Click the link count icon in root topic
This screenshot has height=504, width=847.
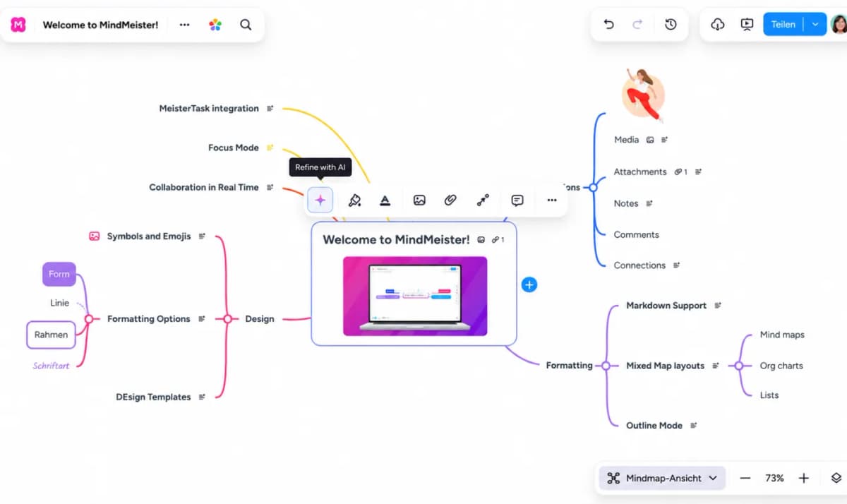(x=498, y=240)
